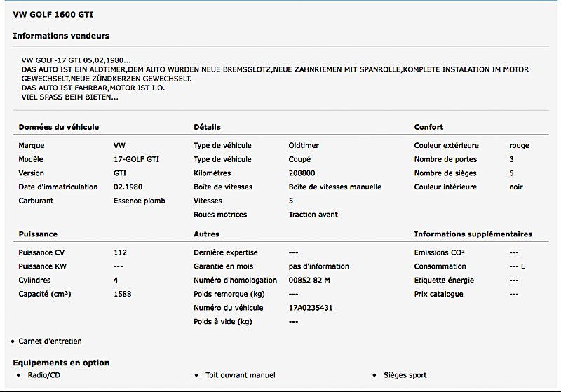This screenshot has height=392, width=561.
Task: Click the 'Poids remorque (kg)' label
Action: (229, 295)
